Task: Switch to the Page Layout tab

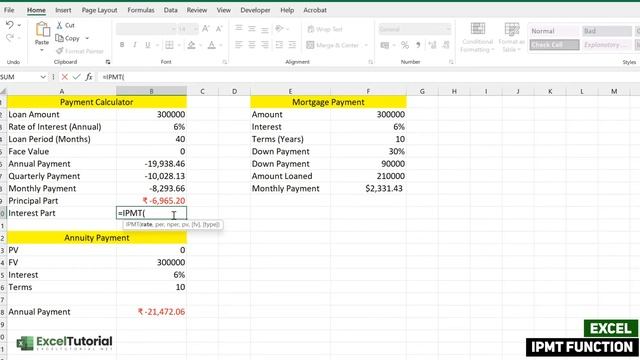Action: pos(99,10)
